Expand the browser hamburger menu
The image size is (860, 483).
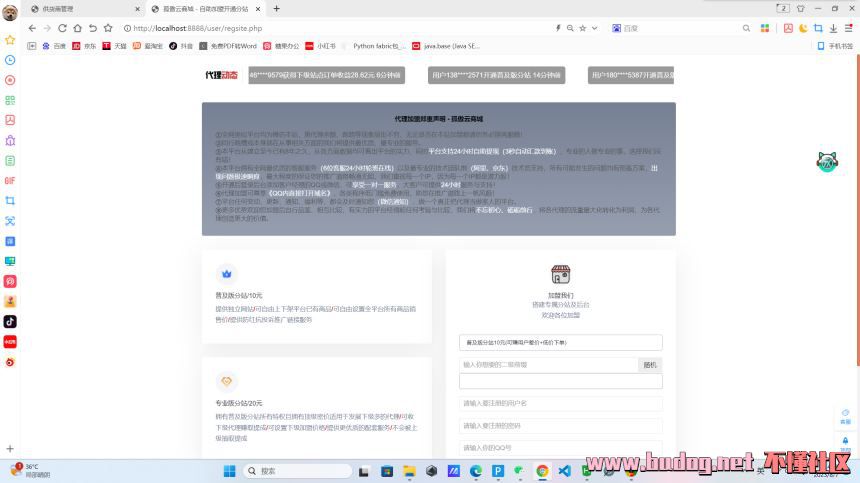pyautogui.click(x=848, y=28)
